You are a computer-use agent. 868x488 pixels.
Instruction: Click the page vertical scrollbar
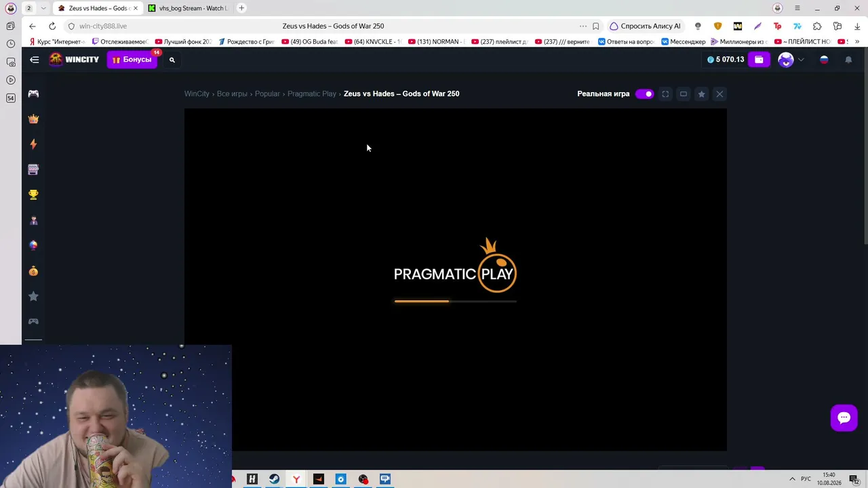point(865,146)
